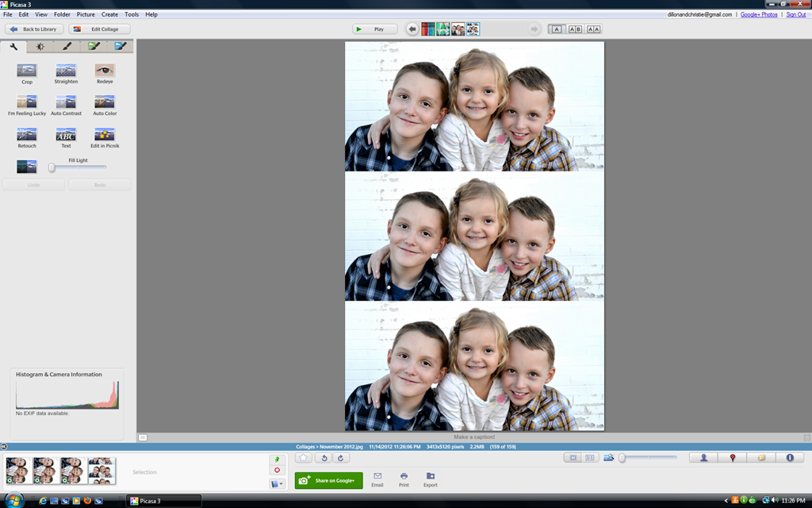Export the selected photo

click(x=431, y=480)
